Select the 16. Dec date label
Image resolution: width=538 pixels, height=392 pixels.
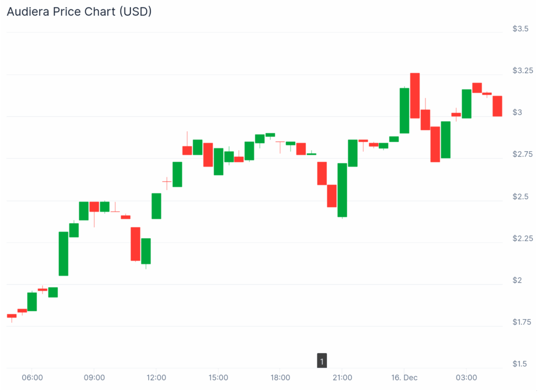click(x=405, y=377)
